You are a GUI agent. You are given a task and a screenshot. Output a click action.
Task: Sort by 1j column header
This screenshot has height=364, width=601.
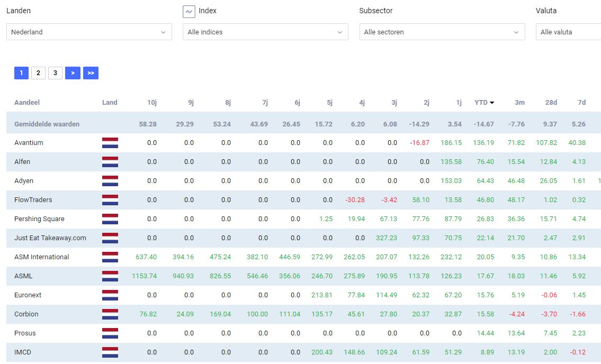coord(459,102)
